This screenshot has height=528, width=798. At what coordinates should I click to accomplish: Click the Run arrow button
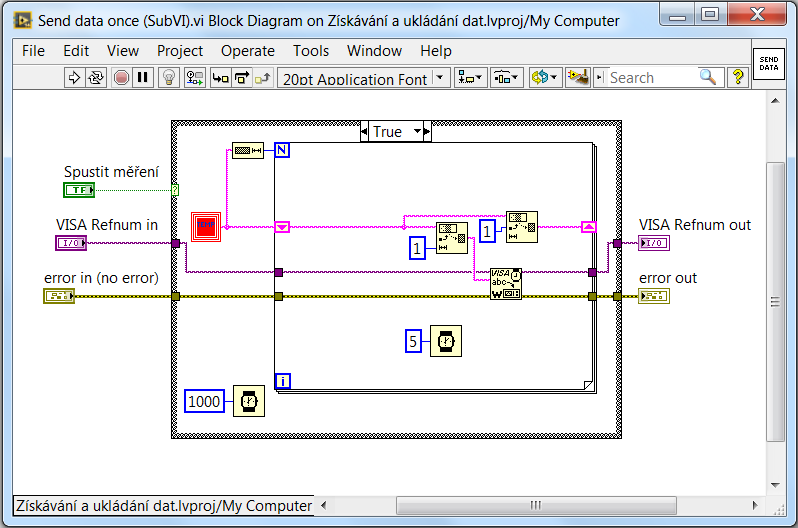74,78
